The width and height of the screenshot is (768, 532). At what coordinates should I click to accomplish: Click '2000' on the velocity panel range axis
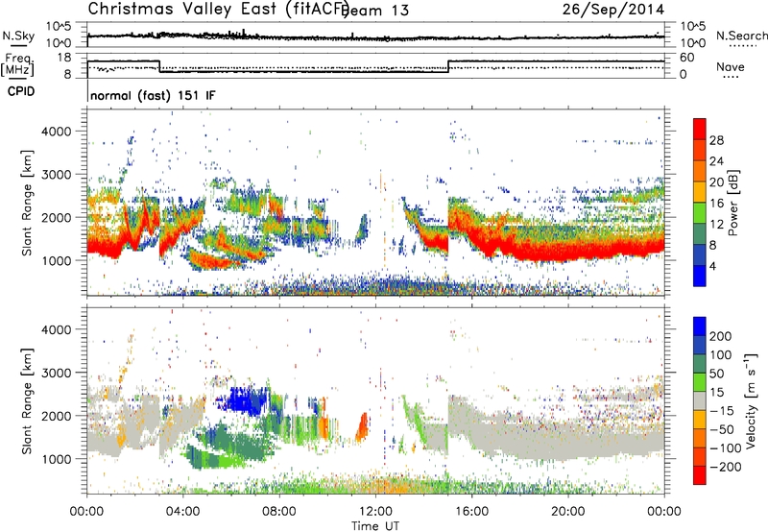pos(56,416)
